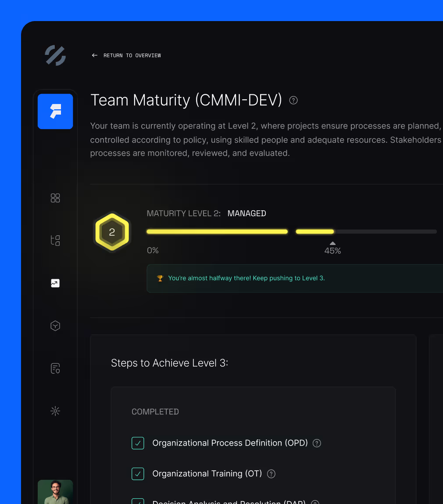Click the COMPLETED section heading
Viewport: 443px width, 504px height.
click(x=155, y=412)
